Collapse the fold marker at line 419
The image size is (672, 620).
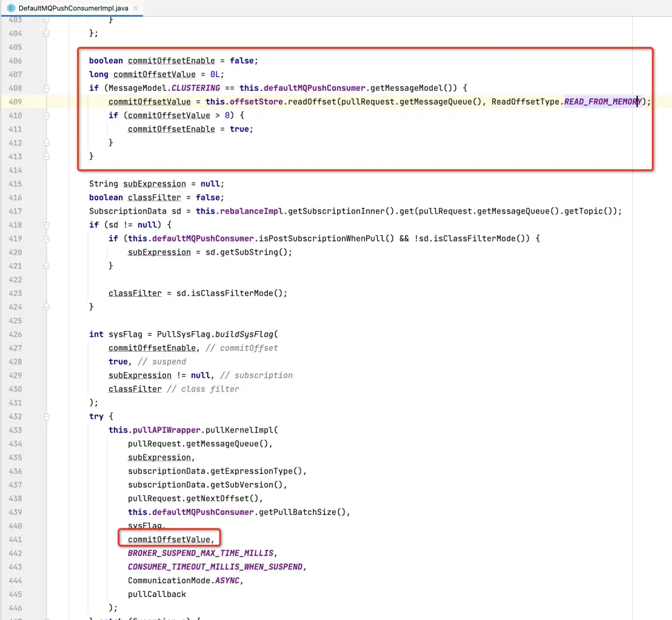(x=47, y=239)
